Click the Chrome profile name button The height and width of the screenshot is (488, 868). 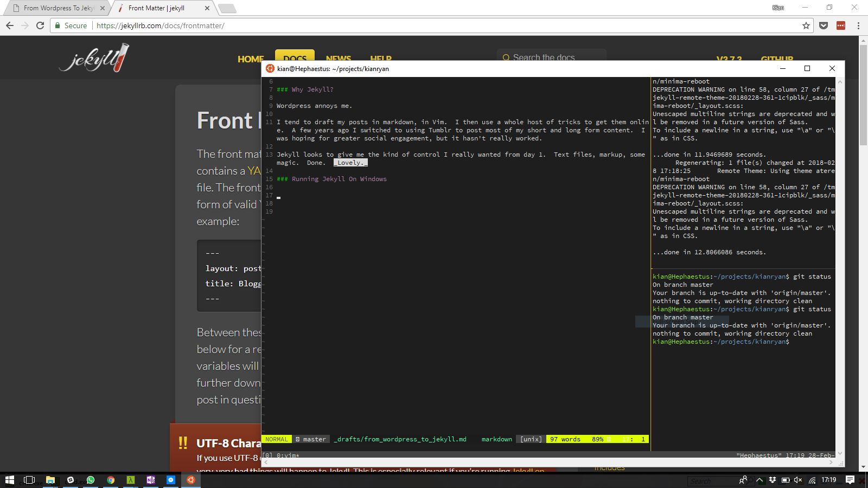(x=778, y=8)
